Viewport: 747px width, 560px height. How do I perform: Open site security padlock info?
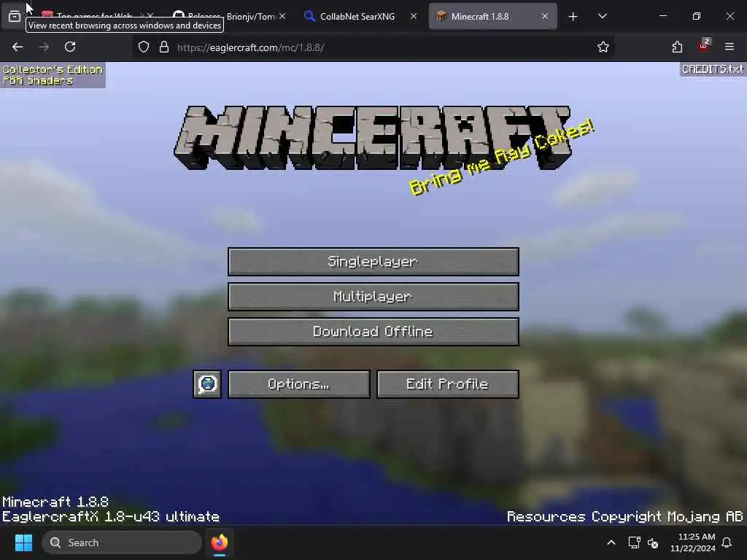point(164,47)
